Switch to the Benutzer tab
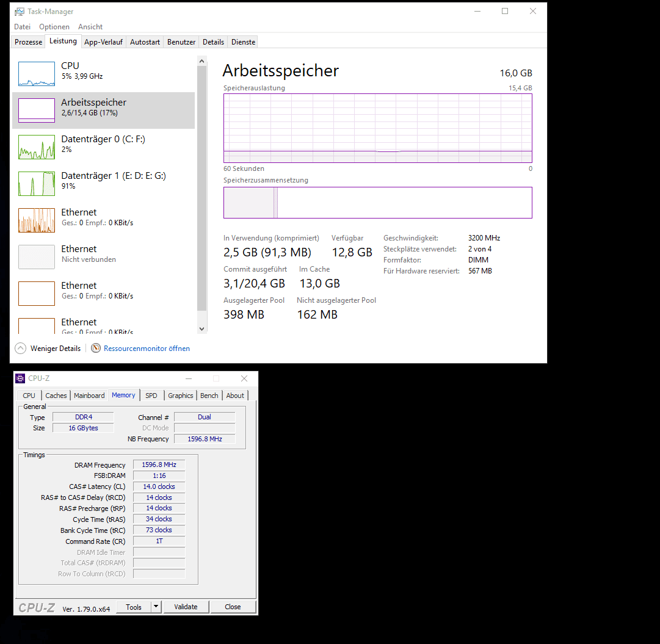The image size is (660, 644). (181, 42)
